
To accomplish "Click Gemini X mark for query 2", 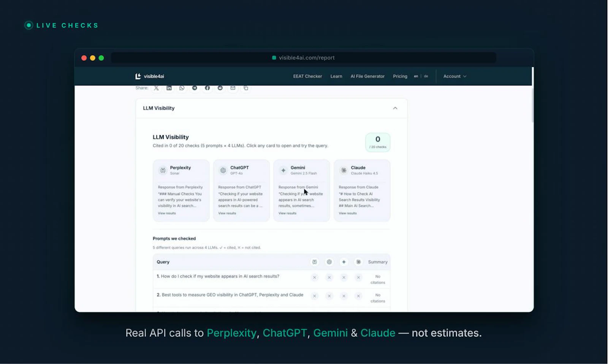I will click(x=344, y=296).
